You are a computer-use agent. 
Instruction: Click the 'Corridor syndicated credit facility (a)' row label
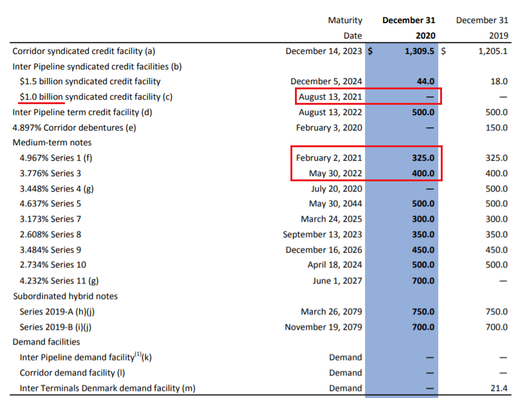coord(84,51)
